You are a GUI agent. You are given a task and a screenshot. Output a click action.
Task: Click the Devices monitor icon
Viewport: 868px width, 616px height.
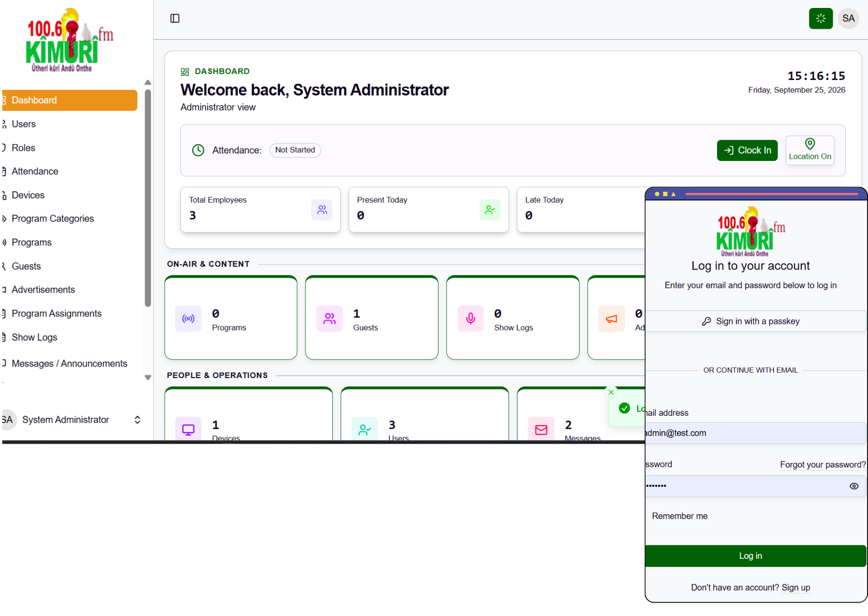[188, 429]
